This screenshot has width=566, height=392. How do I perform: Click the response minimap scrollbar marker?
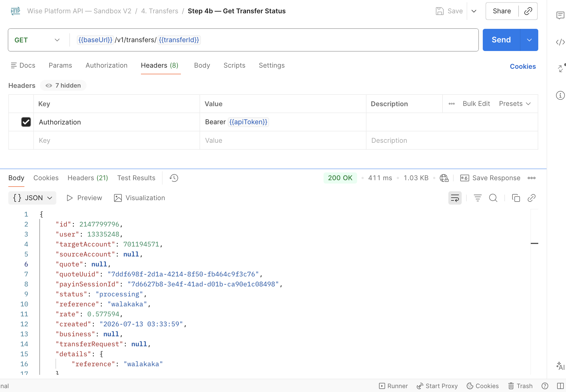pyautogui.click(x=534, y=243)
